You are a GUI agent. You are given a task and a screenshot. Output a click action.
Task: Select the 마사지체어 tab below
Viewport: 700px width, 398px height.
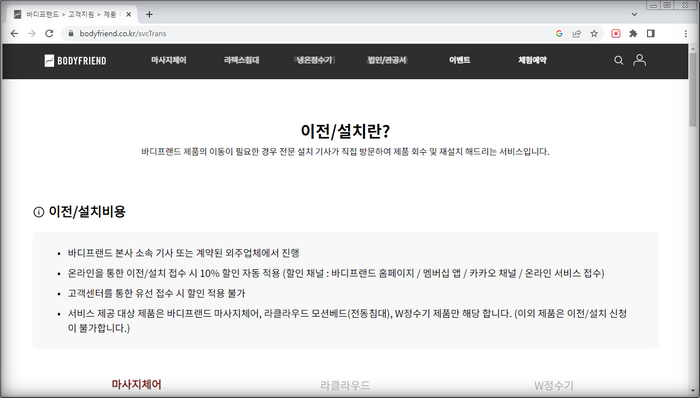pyautogui.click(x=137, y=384)
